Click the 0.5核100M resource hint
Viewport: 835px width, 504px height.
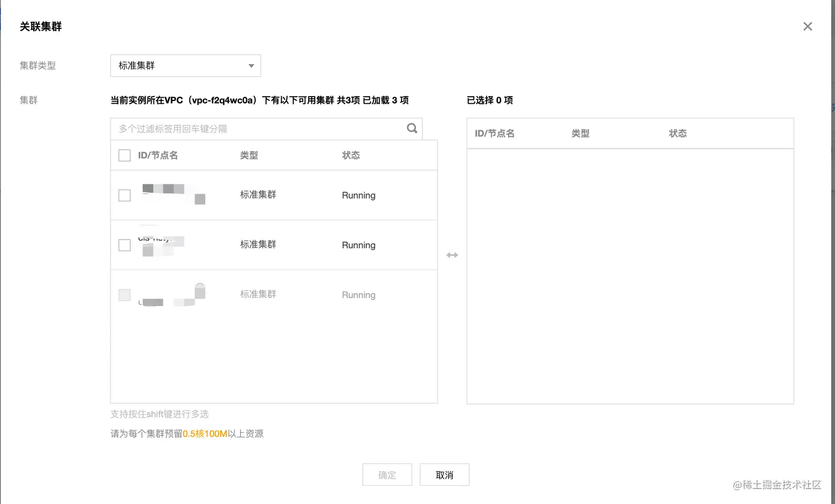[x=205, y=434]
